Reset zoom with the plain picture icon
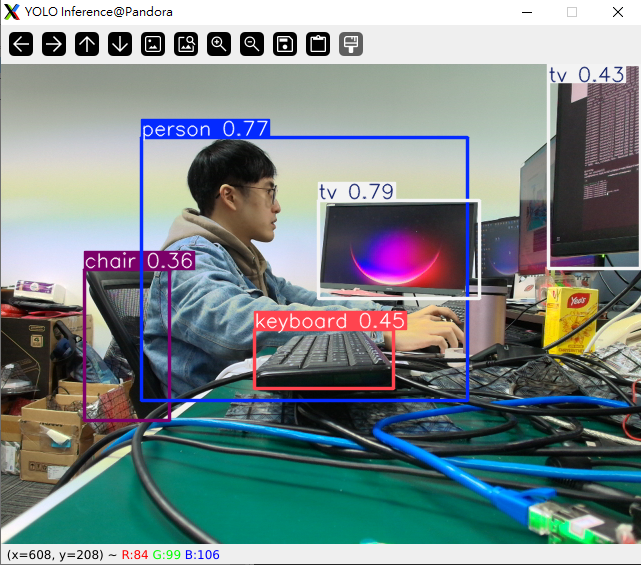The height and width of the screenshot is (565, 641). click(153, 44)
